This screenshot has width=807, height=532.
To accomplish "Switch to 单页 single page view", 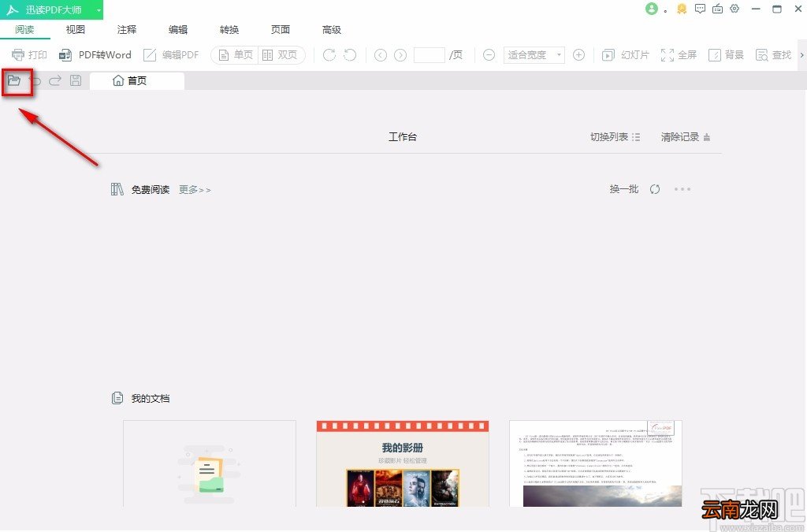I will [235, 54].
